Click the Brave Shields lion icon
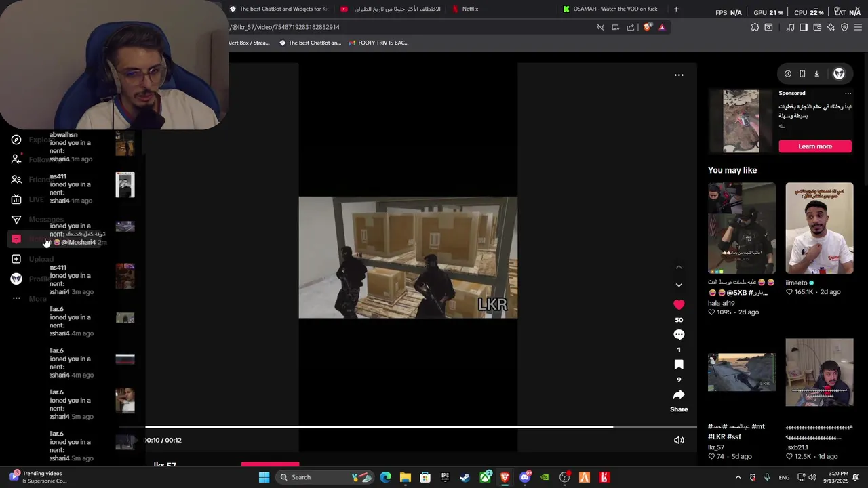 point(648,27)
